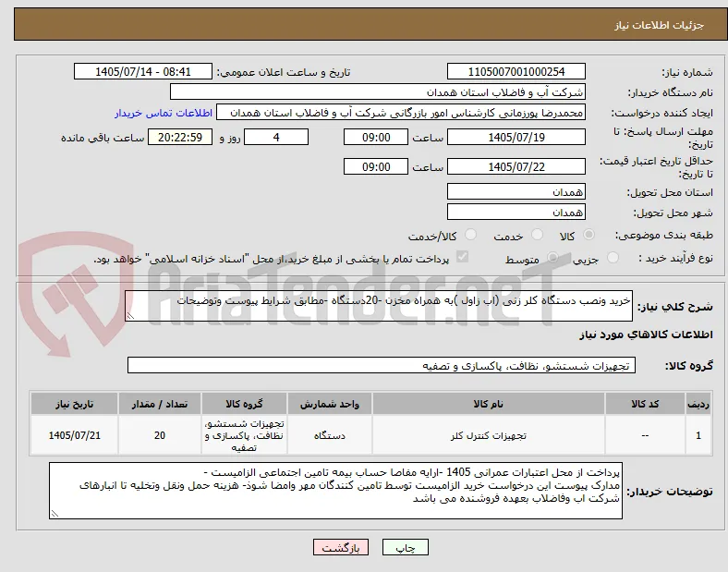
Task: Click the گروه کالا table column header
Action: (244, 404)
